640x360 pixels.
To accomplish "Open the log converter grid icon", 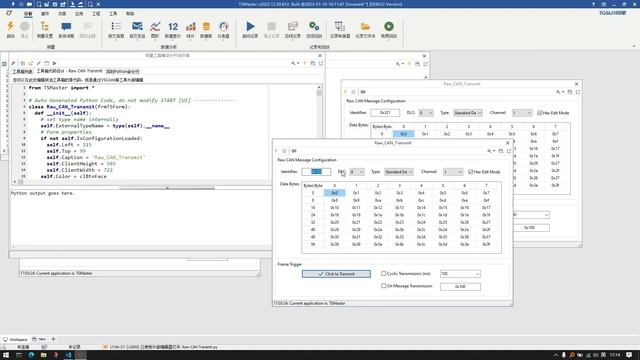I will pyautogui.click(x=340, y=27).
